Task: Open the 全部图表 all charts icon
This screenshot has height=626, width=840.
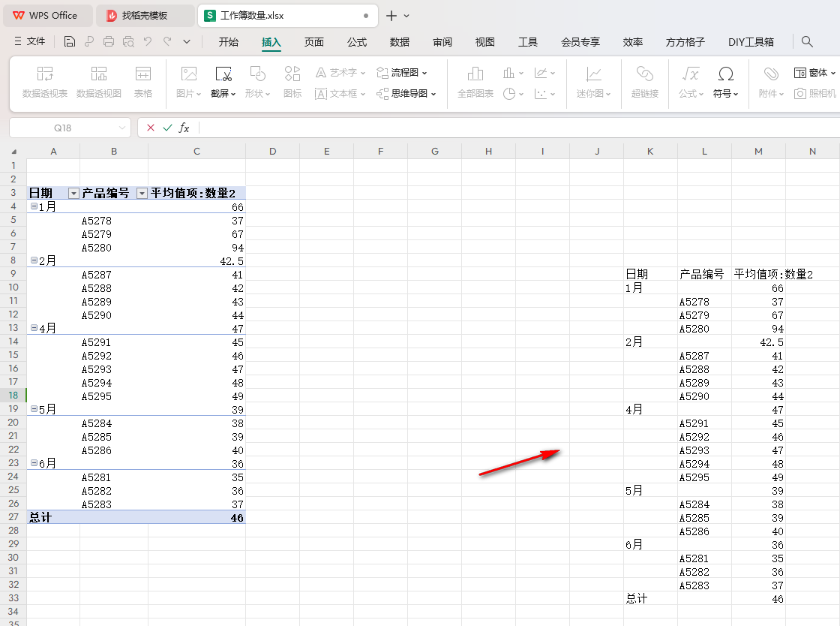Action: (475, 82)
